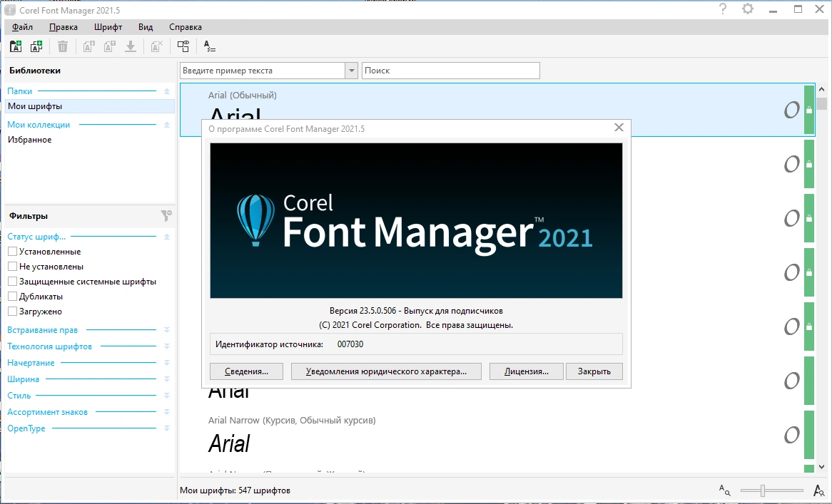This screenshot has height=504, width=832.
Task: Click the grayed uninstall font icon
Action: click(110, 46)
